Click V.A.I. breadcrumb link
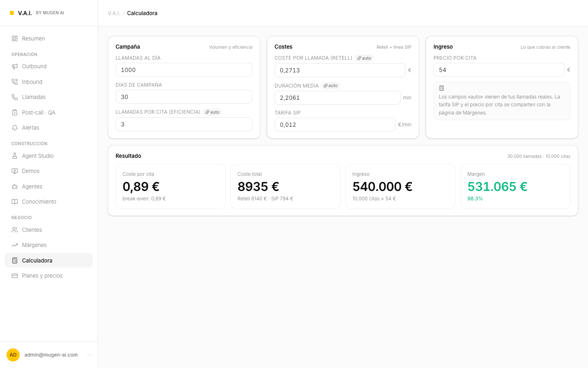The height and width of the screenshot is (368, 588). (114, 13)
